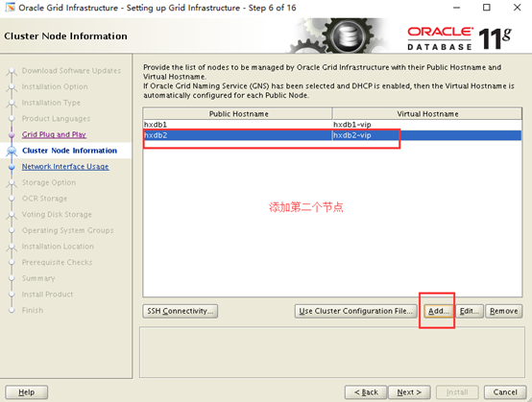Open the Help button
This screenshot has width=532, height=402.
point(27,392)
